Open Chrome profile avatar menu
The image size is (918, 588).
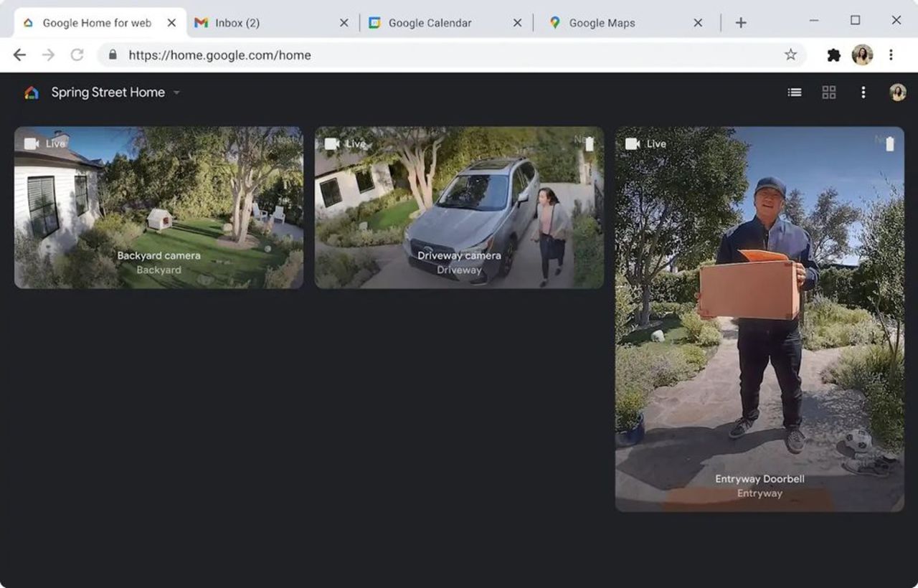pyautogui.click(x=861, y=54)
